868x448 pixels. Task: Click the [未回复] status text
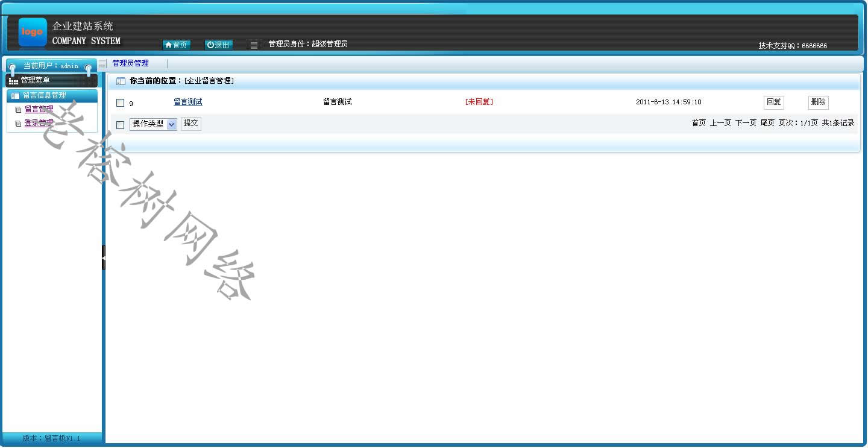479,102
